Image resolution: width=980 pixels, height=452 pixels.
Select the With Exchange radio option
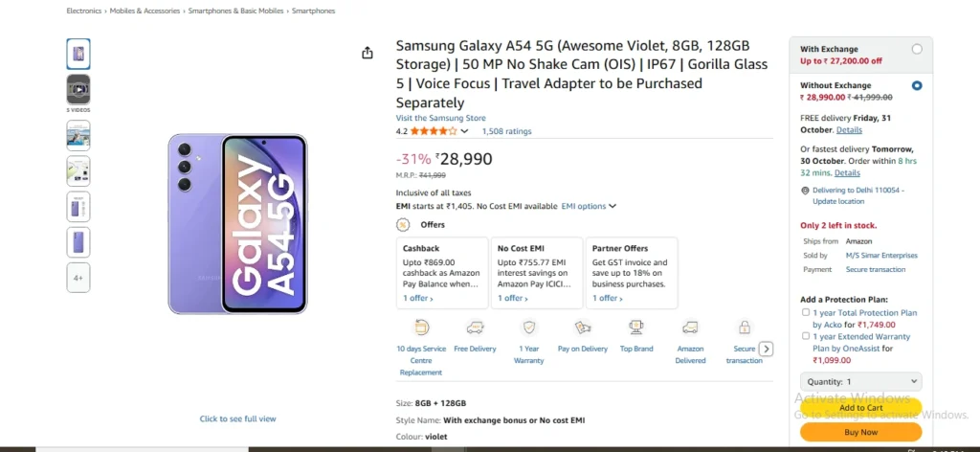click(917, 49)
